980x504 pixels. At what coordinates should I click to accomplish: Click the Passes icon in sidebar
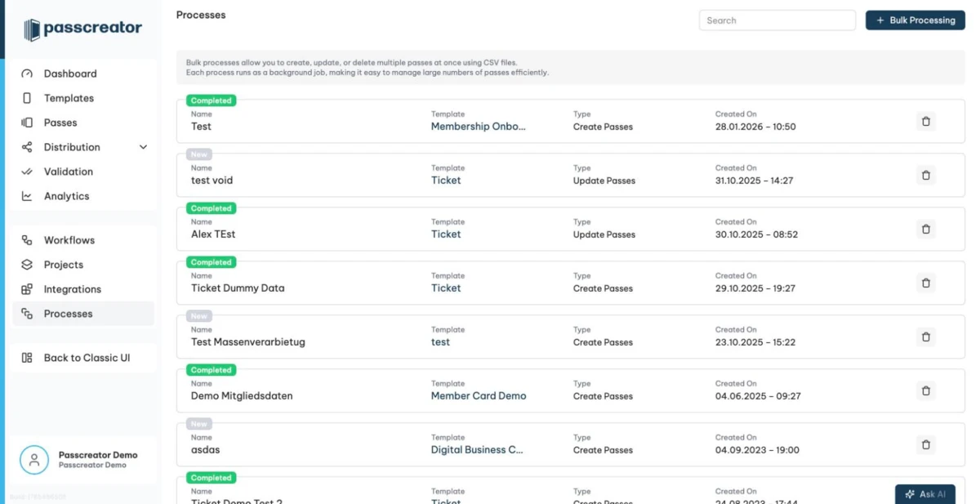pos(27,123)
